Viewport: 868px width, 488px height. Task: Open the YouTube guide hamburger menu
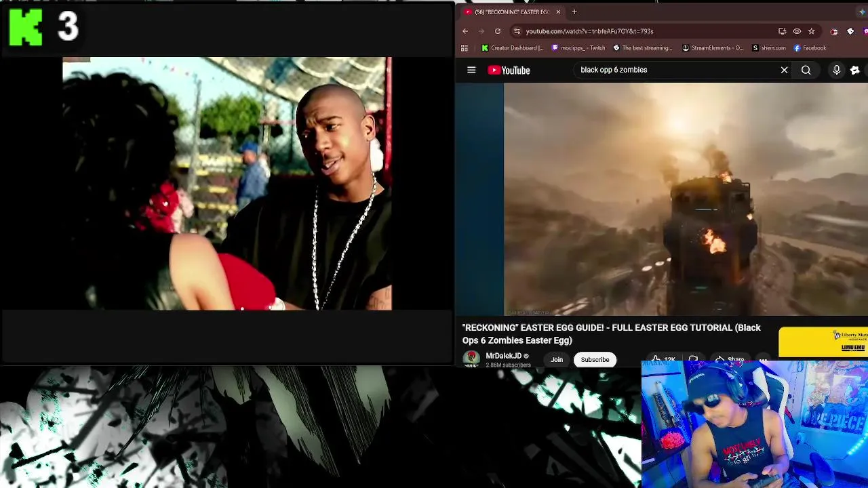471,70
